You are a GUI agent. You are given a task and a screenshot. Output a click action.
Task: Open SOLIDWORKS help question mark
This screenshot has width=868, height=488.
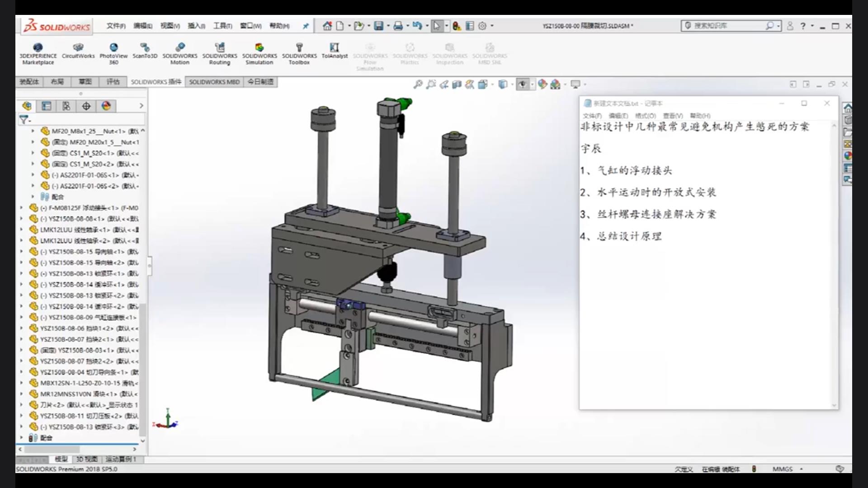coord(803,26)
